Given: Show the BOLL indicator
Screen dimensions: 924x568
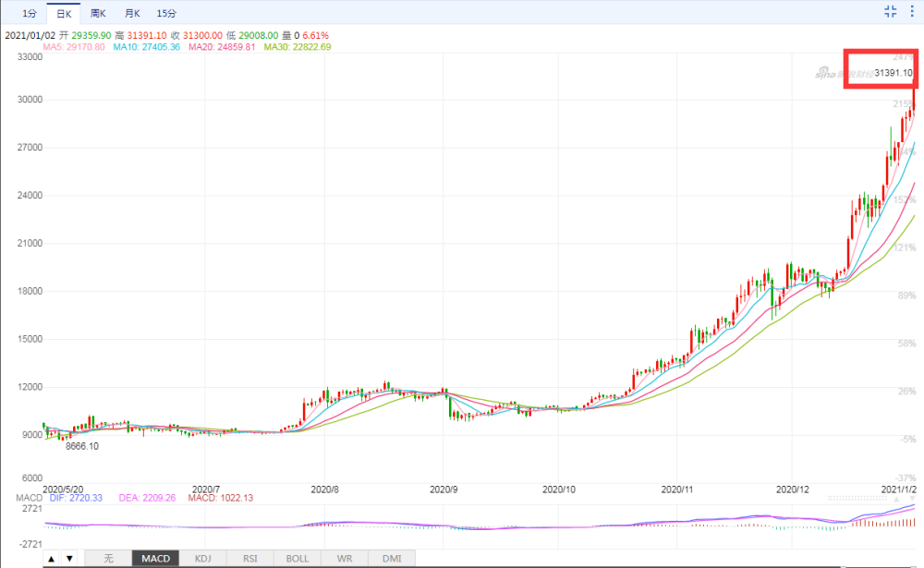Looking at the screenshot, I should (297, 558).
